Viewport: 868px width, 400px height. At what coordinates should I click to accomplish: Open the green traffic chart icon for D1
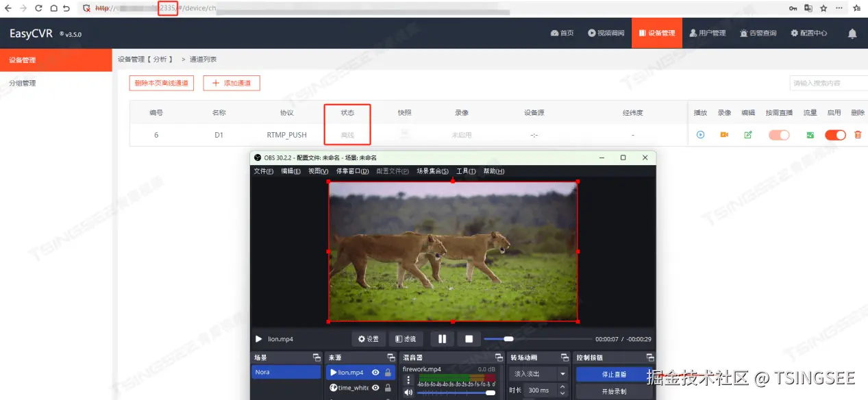click(810, 135)
